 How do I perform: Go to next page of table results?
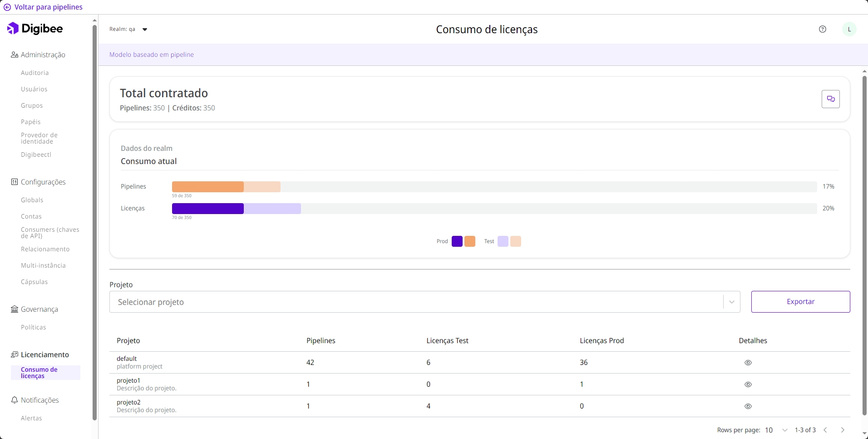coord(843,430)
